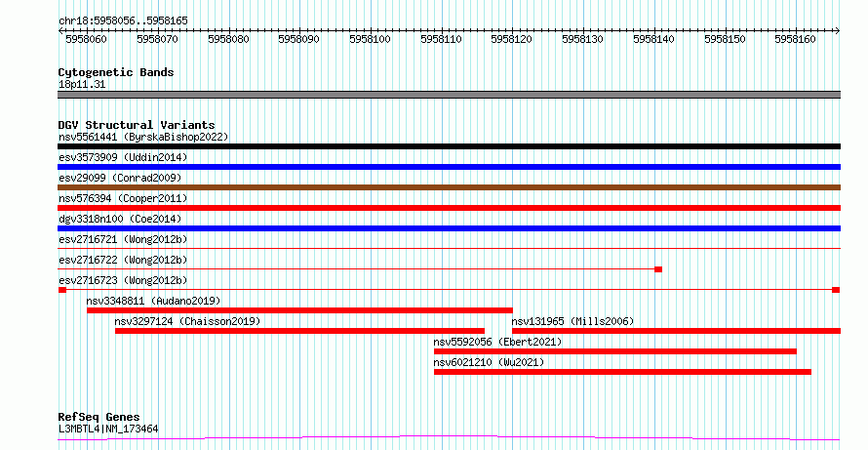Click ruler position 5958060
Image resolution: width=868 pixels, height=450 pixels.
tap(87, 39)
